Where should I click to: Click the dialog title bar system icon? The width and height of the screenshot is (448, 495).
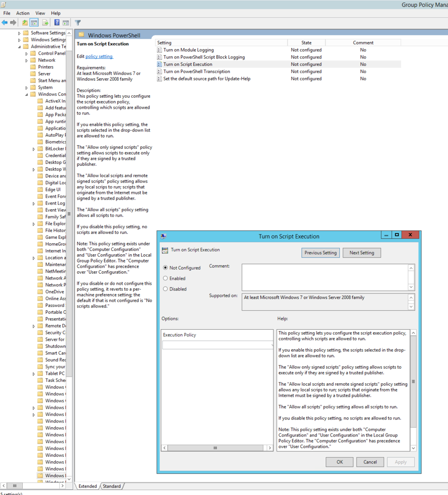[163, 236]
